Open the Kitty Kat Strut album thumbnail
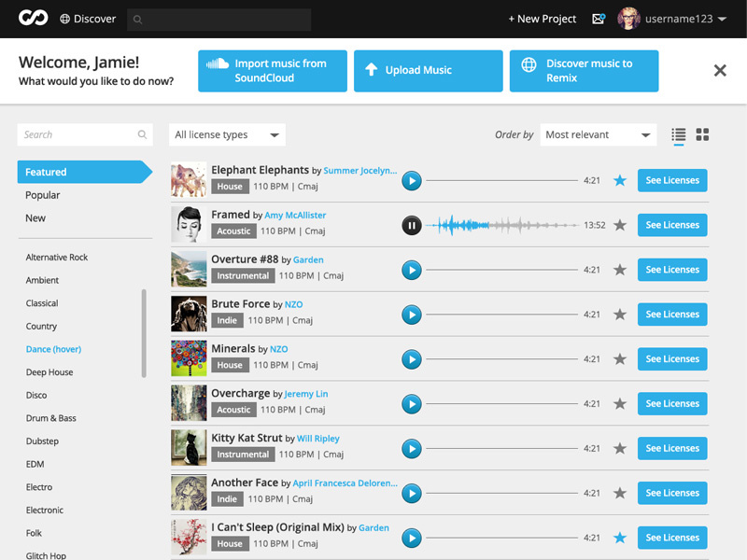 (x=188, y=447)
